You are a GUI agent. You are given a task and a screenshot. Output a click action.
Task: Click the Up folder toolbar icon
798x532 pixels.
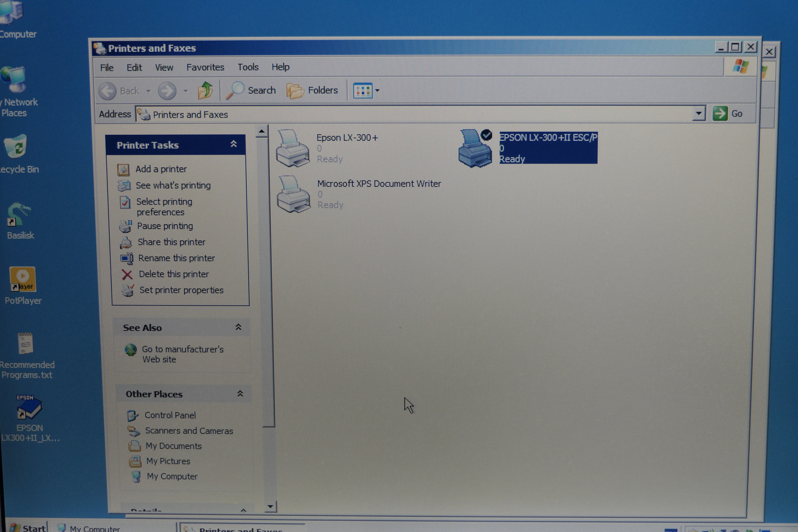click(x=205, y=91)
